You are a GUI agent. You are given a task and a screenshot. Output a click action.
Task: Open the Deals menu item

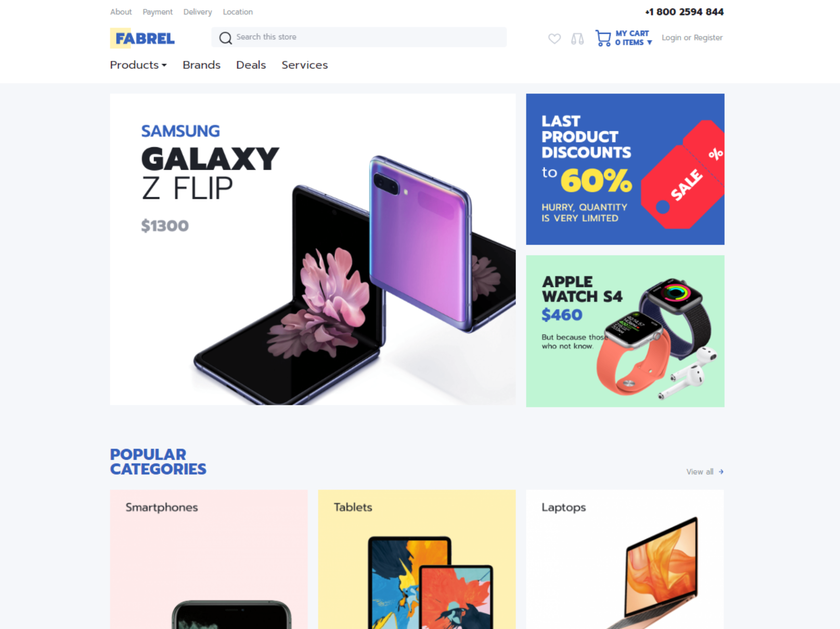251,65
